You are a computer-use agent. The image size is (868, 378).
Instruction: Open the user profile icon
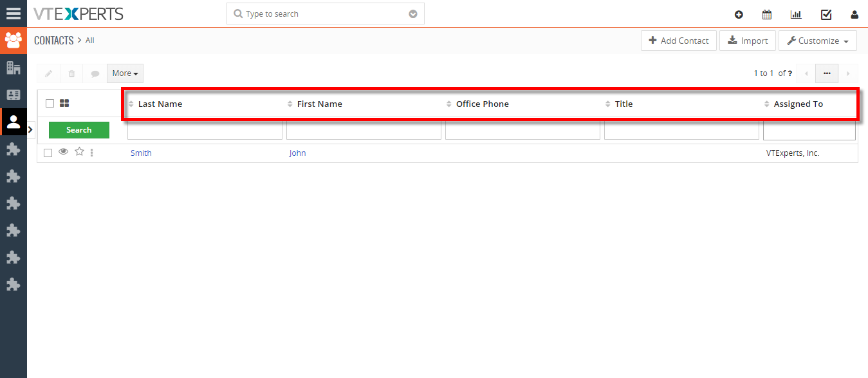pyautogui.click(x=854, y=15)
